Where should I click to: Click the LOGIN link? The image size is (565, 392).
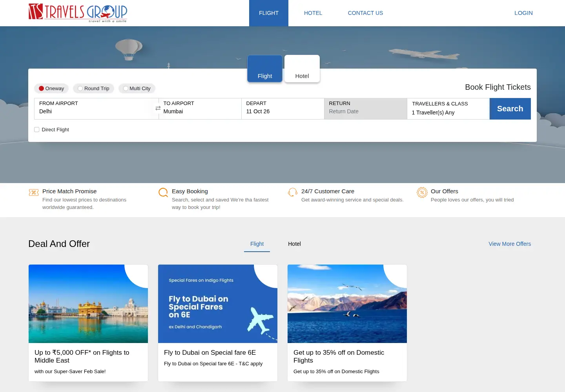click(x=523, y=13)
